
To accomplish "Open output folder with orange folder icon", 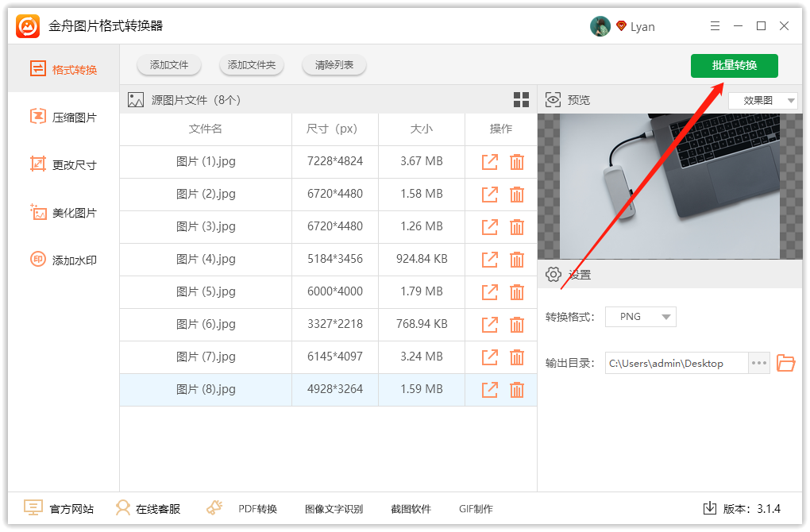I will click(785, 363).
